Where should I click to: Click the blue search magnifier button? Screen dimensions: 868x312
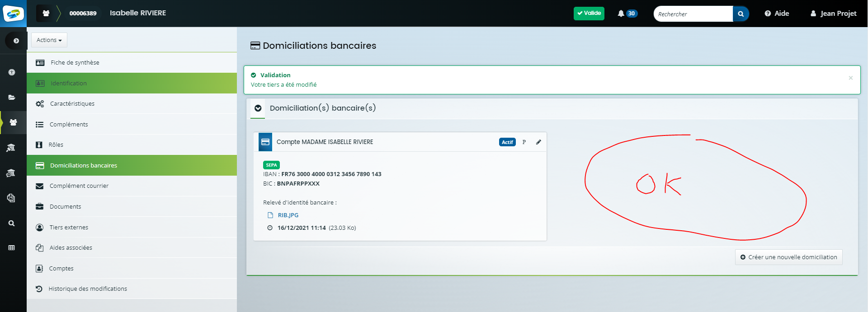741,14
